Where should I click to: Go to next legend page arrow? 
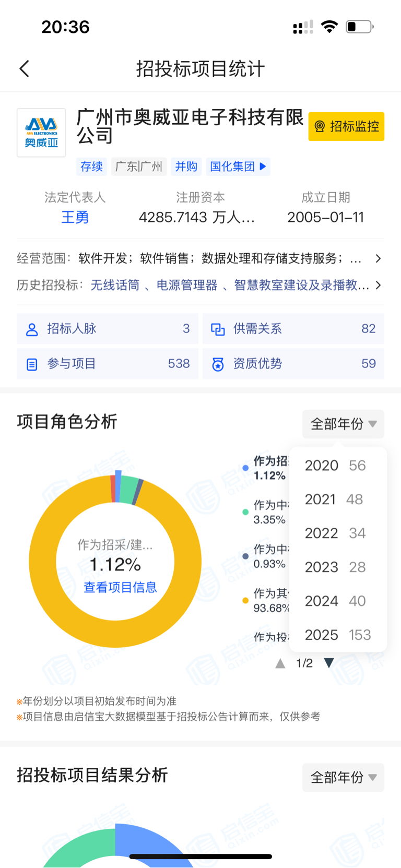click(328, 663)
